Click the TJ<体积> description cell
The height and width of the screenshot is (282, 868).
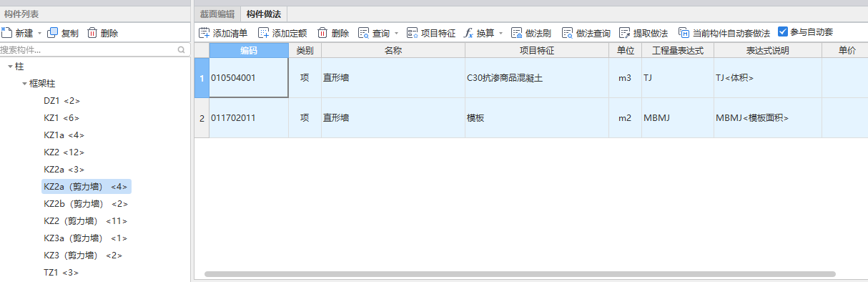(x=767, y=77)
